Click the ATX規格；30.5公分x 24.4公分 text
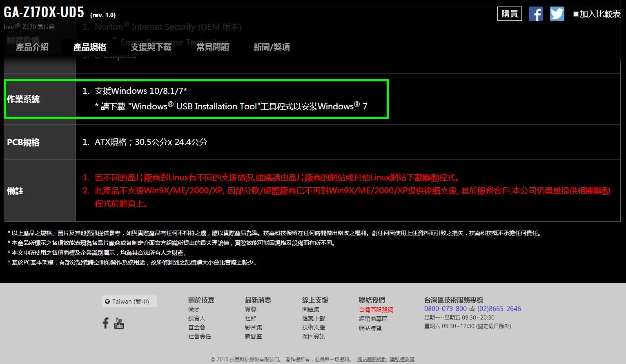The image size is (626, 364). pyautogui.click(x=151, y=142)
